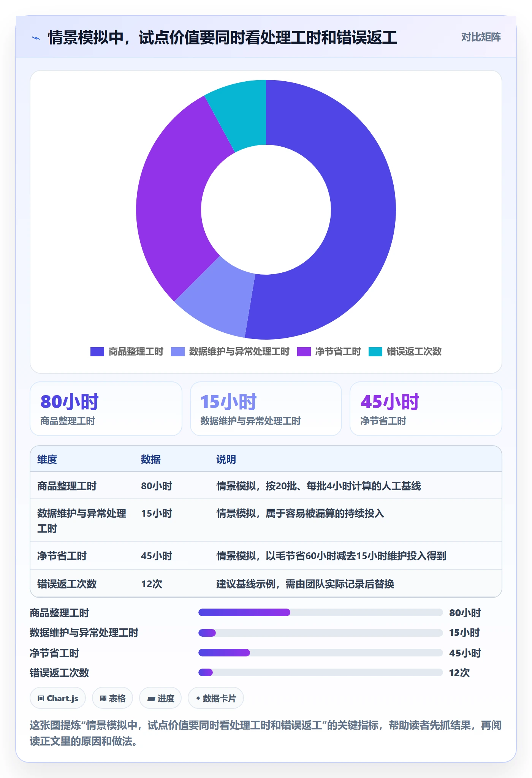The image size is (532, 778).
Task: Open the 80小时 data card
Action: [106, 409]
